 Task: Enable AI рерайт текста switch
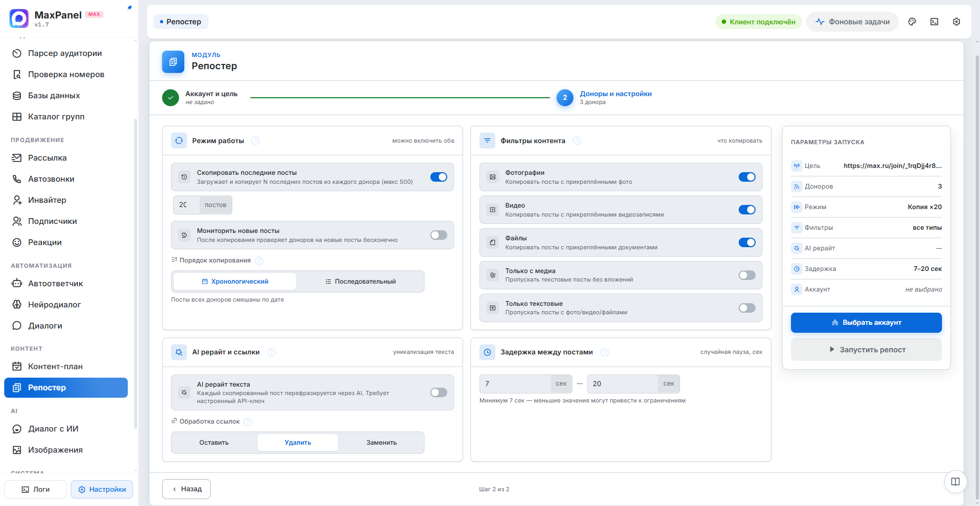pos(438,392)
